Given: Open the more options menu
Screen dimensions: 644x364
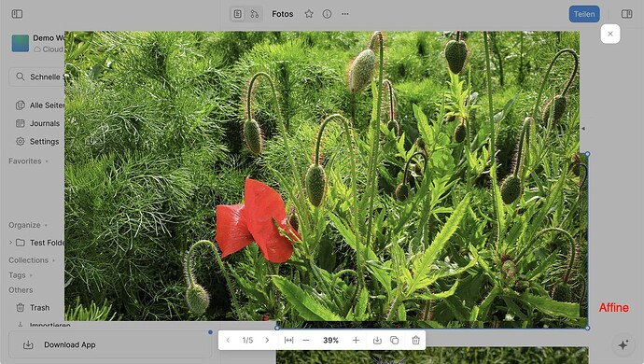Looking at the screenshot, I should (345, 14).
